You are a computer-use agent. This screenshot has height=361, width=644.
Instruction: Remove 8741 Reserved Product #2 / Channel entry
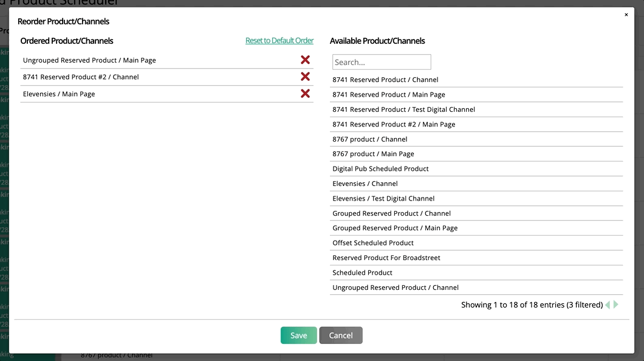click(x=305, y=77)
